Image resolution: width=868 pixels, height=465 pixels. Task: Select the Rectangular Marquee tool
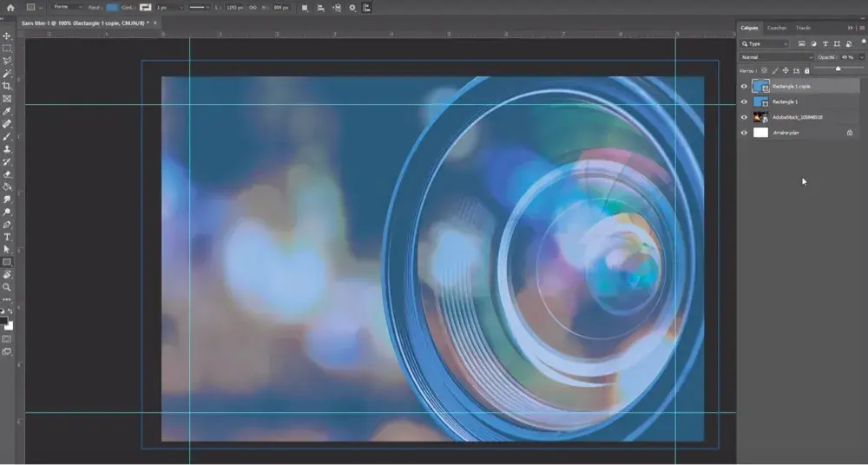pyautogui.click(x=7, y=49)
